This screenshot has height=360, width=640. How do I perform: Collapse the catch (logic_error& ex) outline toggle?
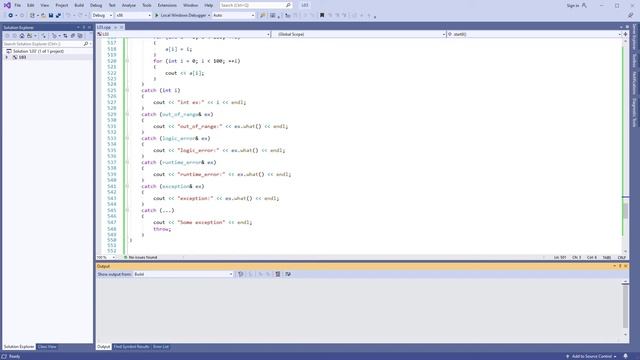(x=127, y=138)
